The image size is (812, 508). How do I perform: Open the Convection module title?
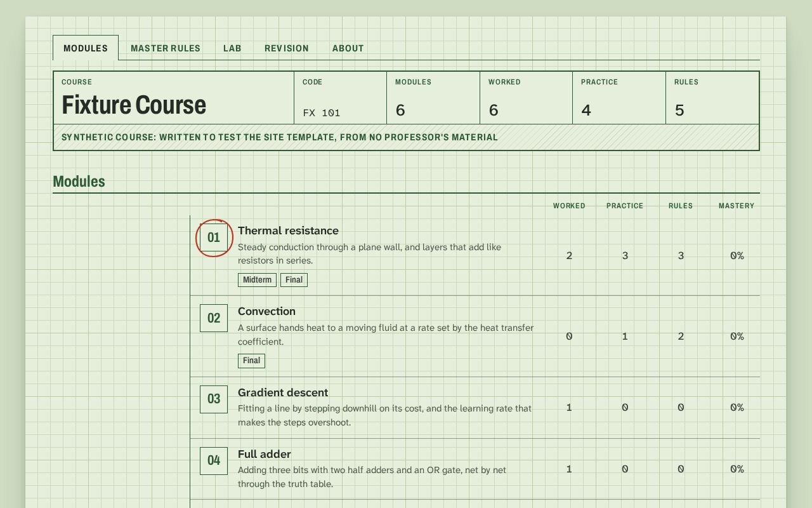[266, 311]
